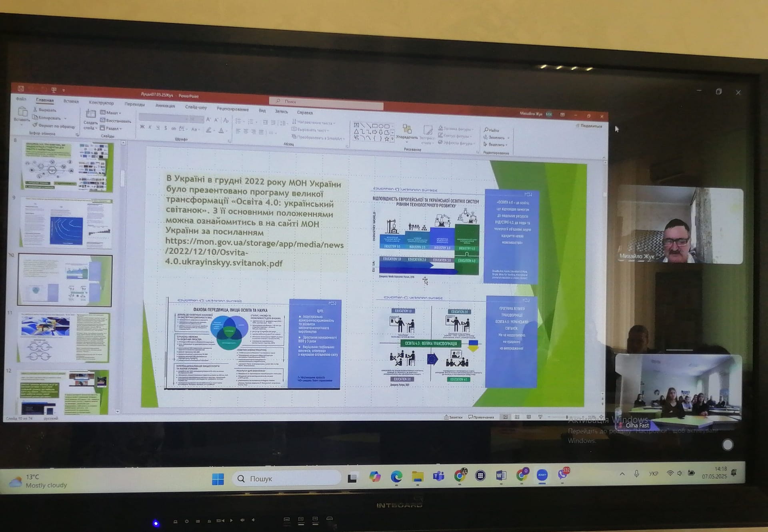Click the Поделиться share button
This screenshot has width=768, height=532.
(589, 126)
